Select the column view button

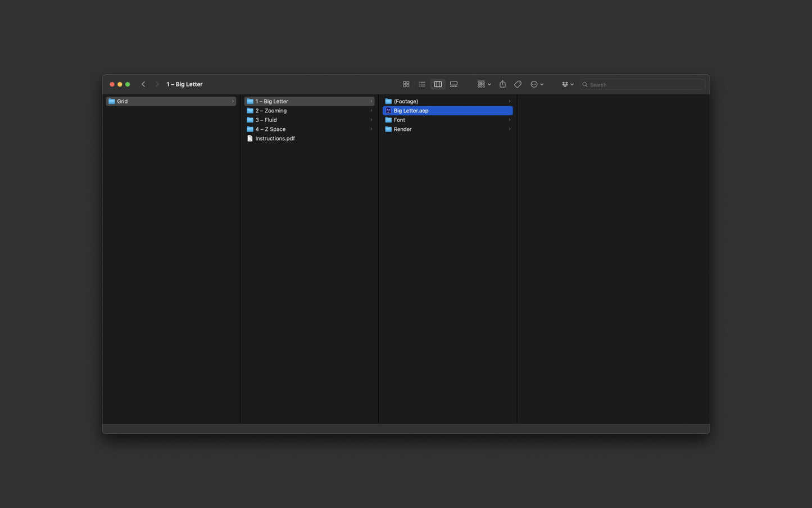coord(438,84)
